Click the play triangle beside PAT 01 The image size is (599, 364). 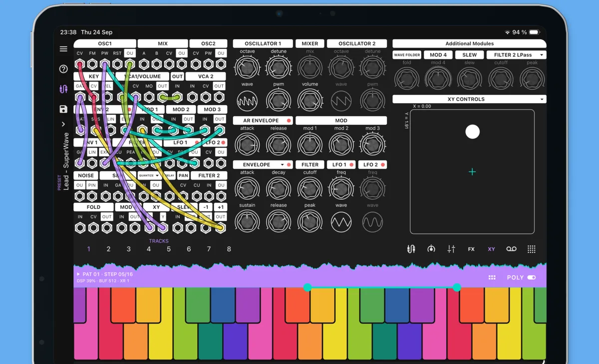(x=78, y=274)
